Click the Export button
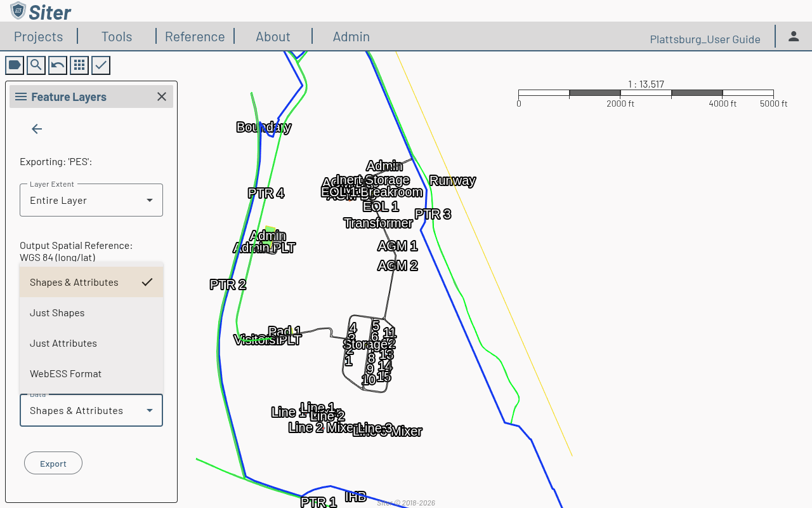Image resolution: width=812 pixels, height=508 pixels. [x=53, y=463]
